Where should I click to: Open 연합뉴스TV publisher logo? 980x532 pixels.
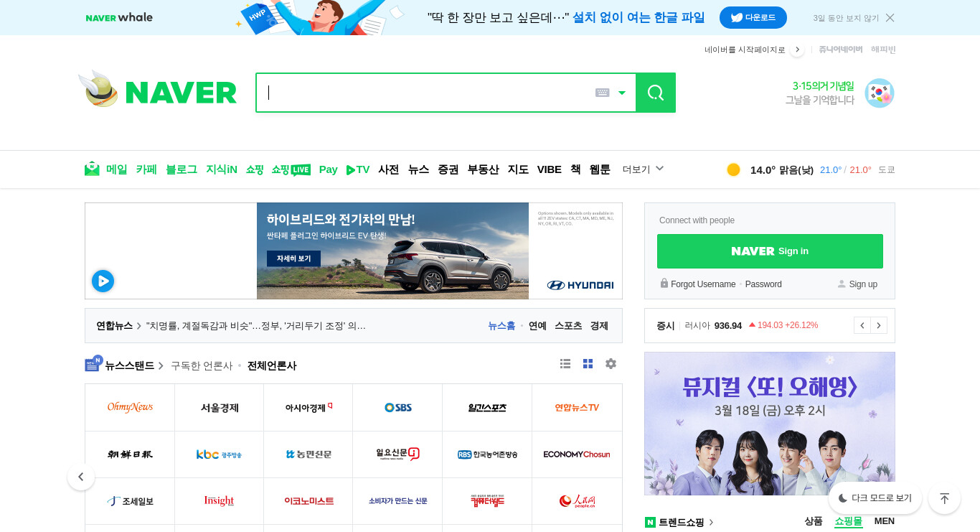(577, 407)
